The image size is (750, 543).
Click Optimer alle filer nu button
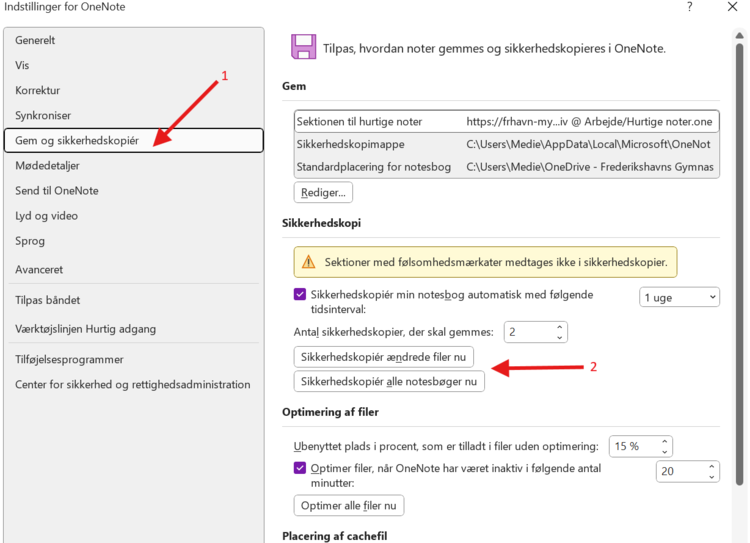click(348, 505)
